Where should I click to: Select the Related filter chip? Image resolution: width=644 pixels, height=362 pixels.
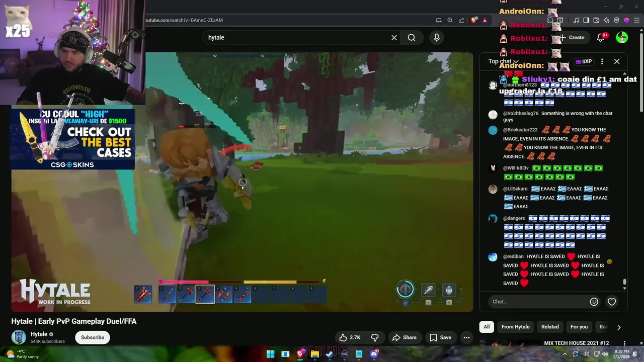[x=550, y=327]
